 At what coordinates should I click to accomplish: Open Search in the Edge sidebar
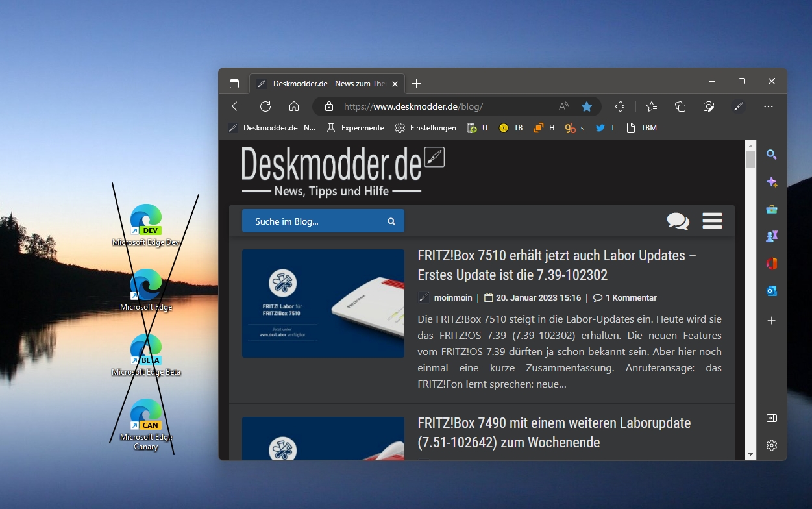click(772, 155)
